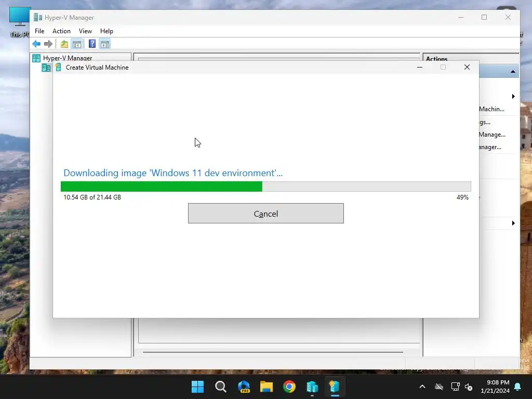Click the network display tray icon
Viewport: 532px width, 399px height.
[455, 387]
